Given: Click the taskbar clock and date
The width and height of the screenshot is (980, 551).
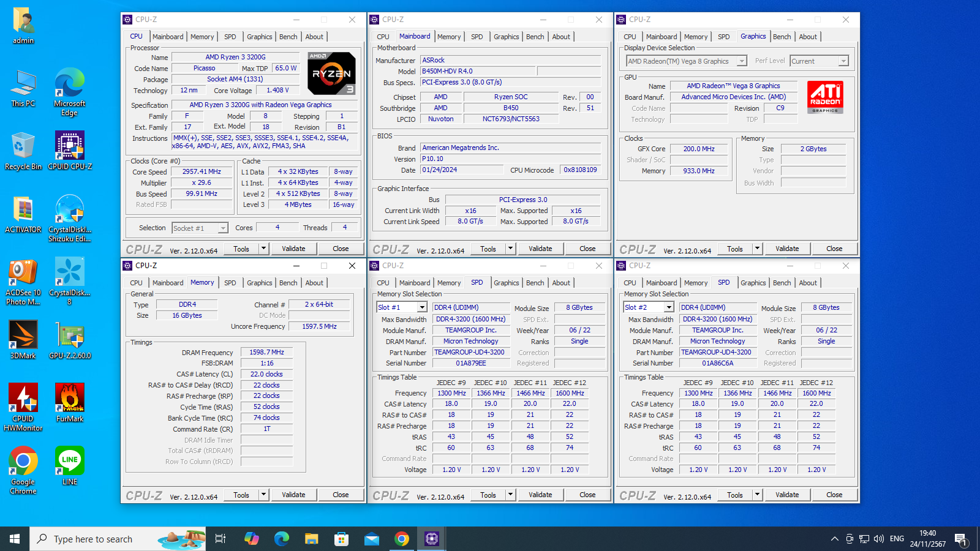Looking at the screenshot, I should click(927, 539).
